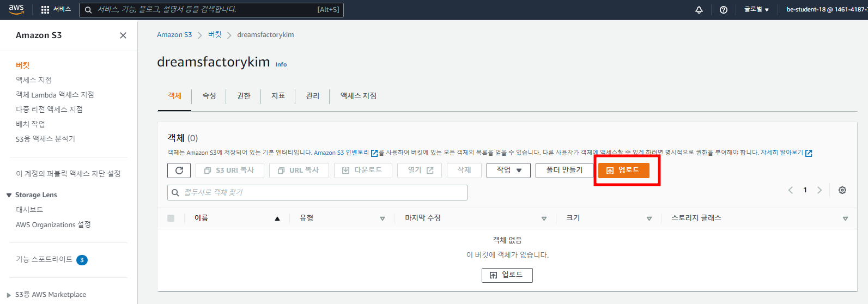Close the Amazon S3 sidebar panel
The width and height of the screenshot is (868, 304).
pyautogui.click(x=123, y=35)
